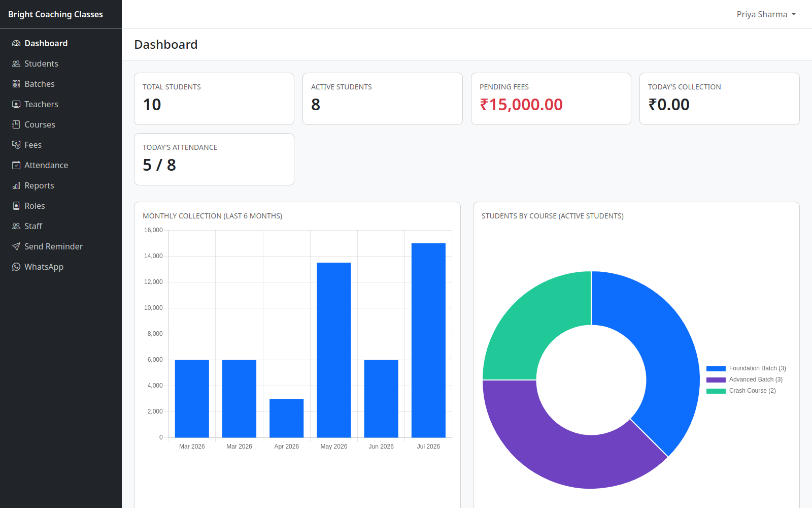Click the Roles badge icon
This screenshot has width=812, height=508.
(x=16, y=206)
